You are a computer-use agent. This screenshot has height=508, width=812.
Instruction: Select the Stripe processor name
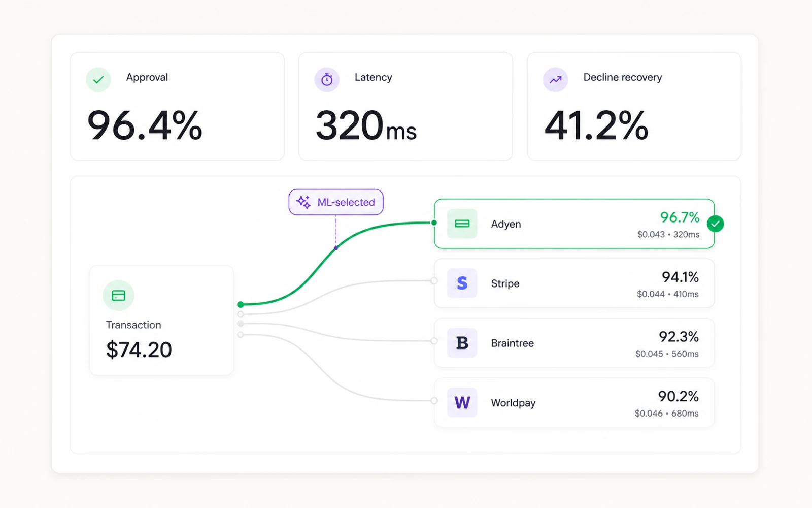(505, 283)
